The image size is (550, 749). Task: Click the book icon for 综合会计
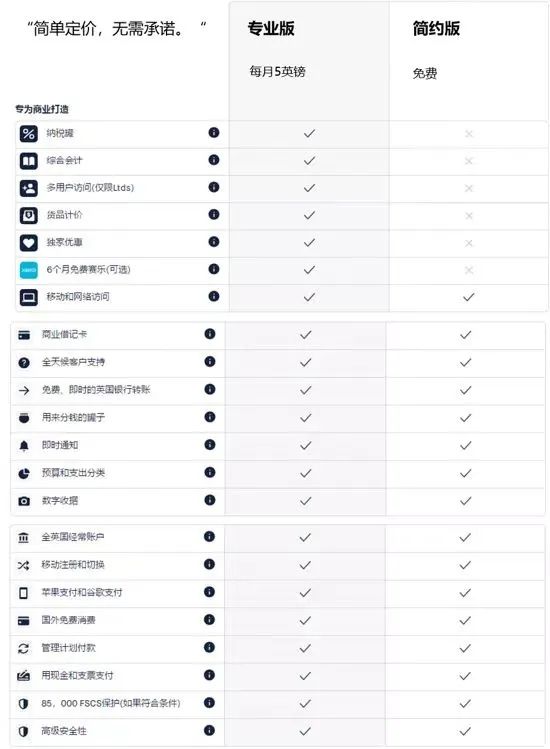(x=29, y=161)
